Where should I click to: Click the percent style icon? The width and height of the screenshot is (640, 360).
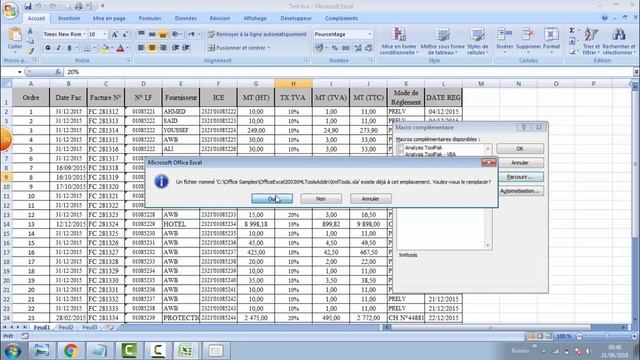coord(334,48)
